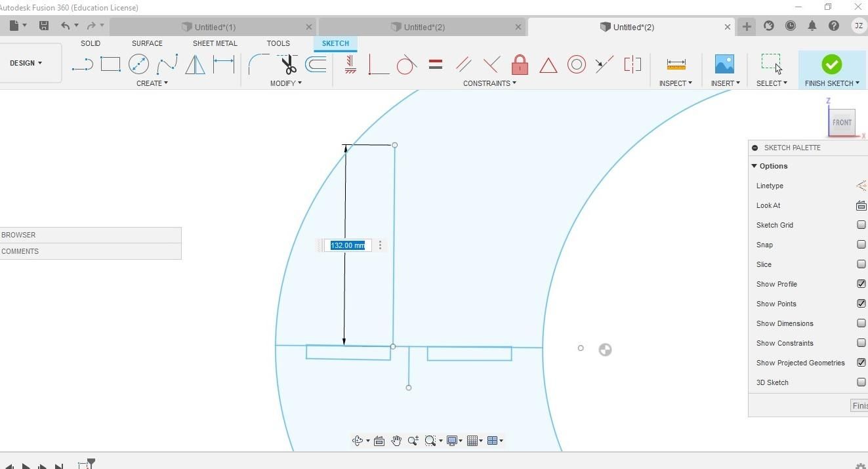
Task: Apply Coincident constraint
Action: tap(378, 64)
